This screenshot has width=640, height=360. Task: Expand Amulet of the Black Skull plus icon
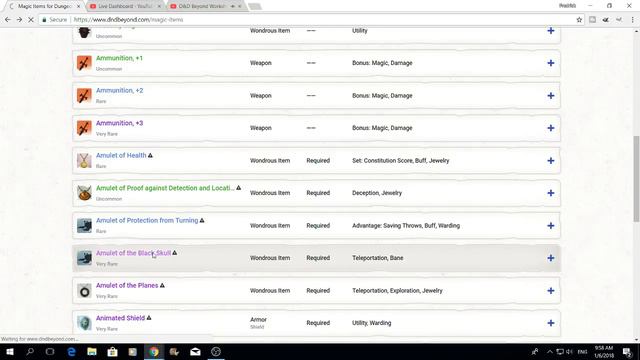tap(551, 258)
